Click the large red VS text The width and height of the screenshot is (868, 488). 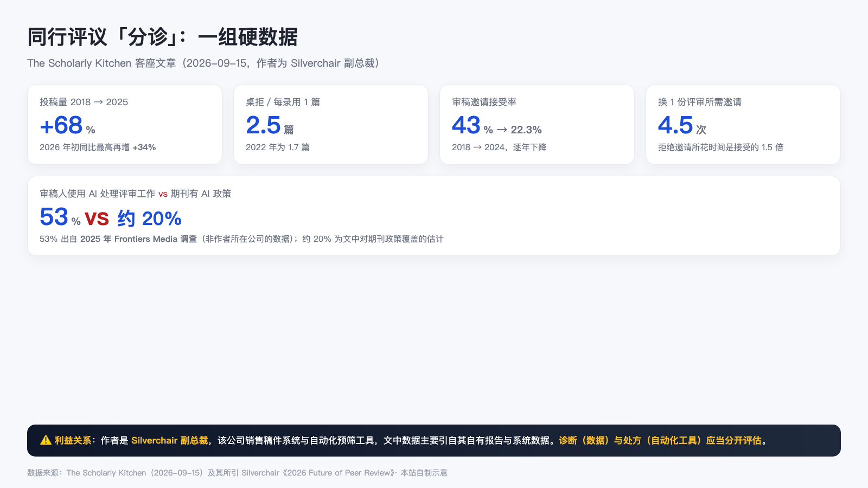coord(97,219)
